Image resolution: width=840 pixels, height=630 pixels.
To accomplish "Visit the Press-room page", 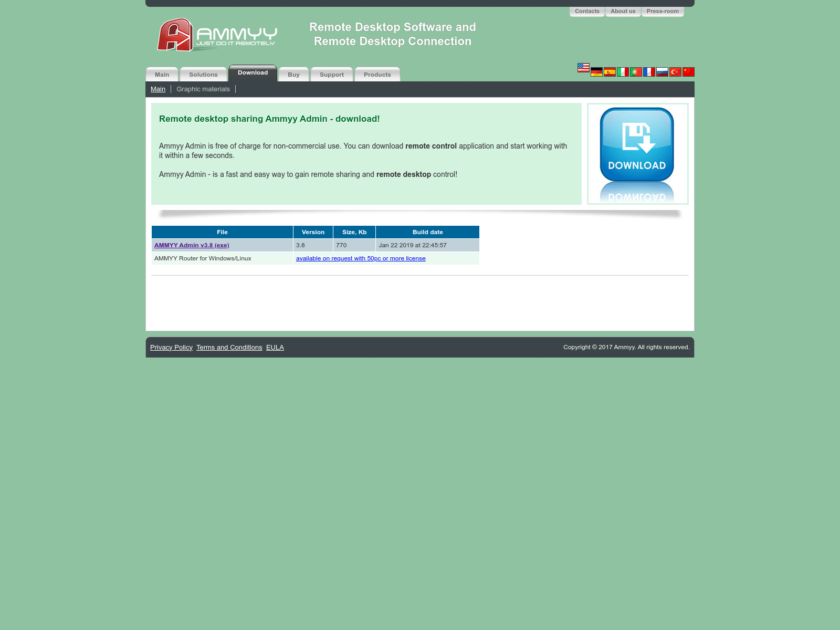I will [x=663, y=11].
